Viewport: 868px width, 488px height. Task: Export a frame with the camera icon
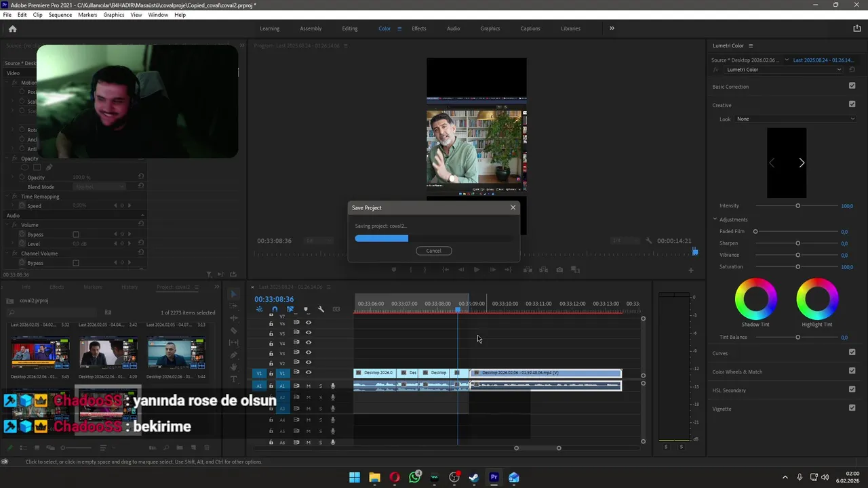pos(559,270)
